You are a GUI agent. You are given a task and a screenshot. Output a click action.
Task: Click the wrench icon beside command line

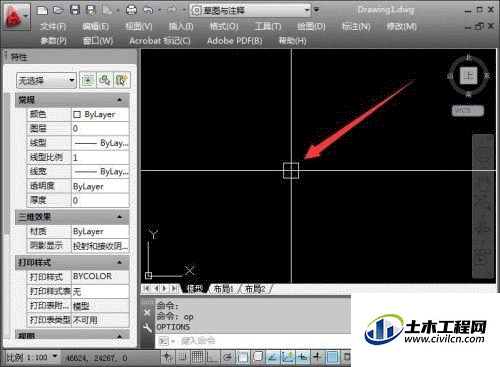(x=147, y=328)
